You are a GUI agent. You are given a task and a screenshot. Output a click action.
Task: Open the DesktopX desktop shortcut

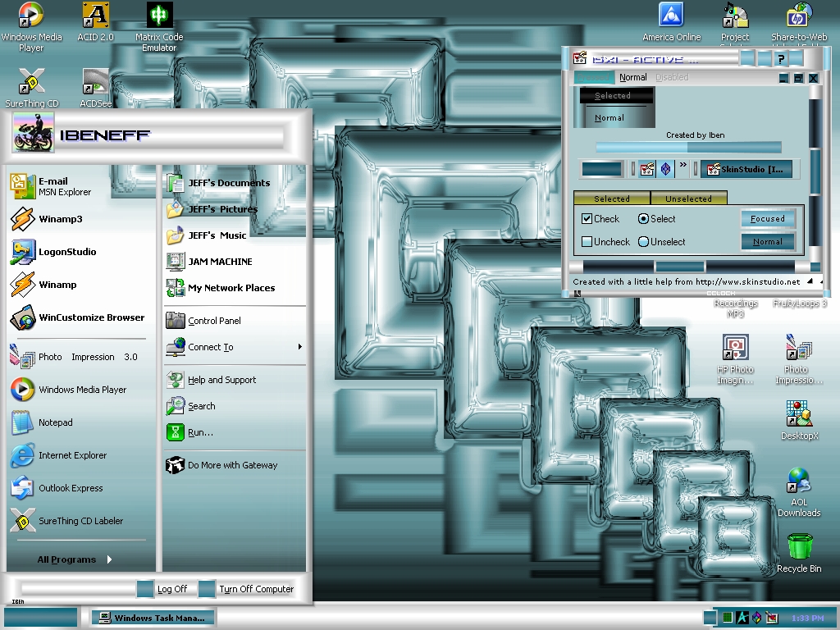click(799, 421)
